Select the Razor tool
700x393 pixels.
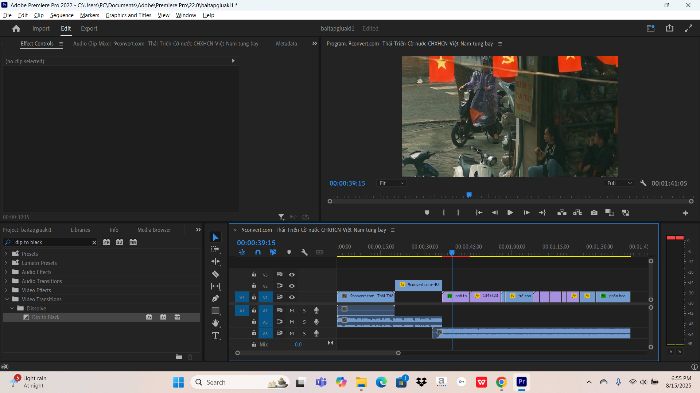[x=215, y=274]
